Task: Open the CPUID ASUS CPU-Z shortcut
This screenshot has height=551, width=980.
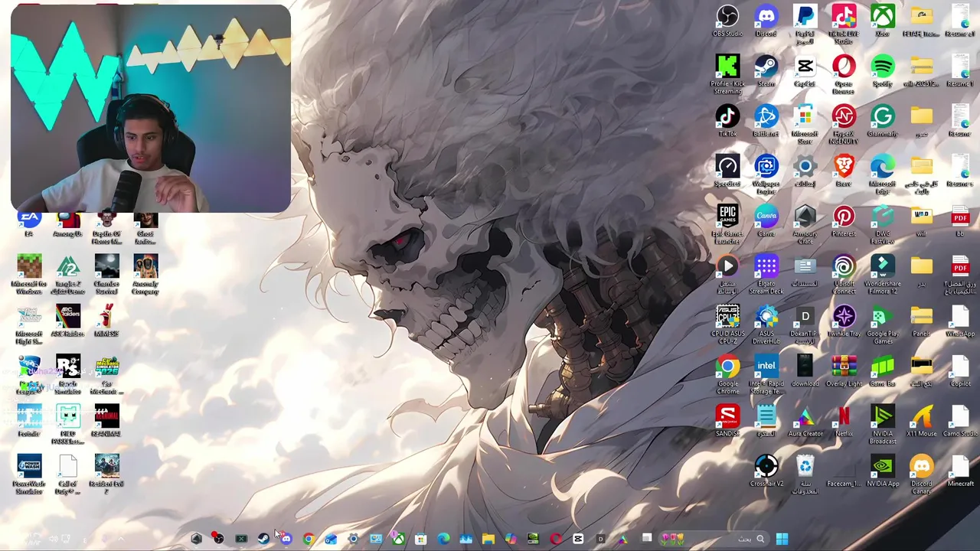Action: click(727, 324)
